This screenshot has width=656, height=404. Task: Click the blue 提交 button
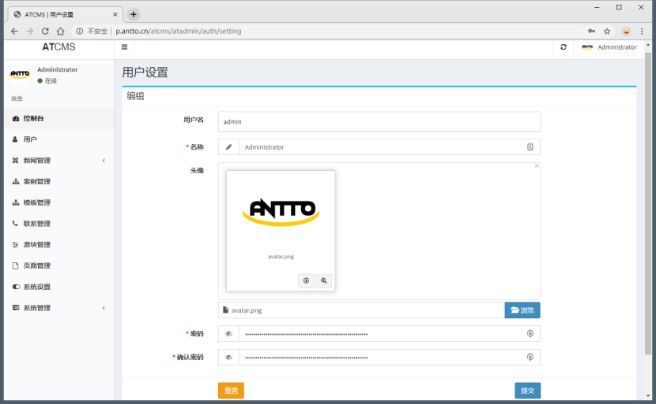pos(527,390)
